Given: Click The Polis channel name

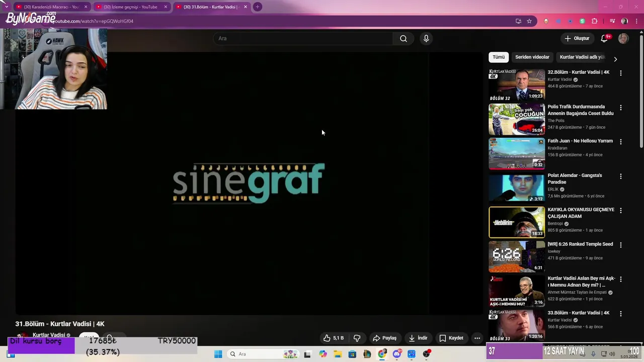Looking at the screenshot, I should (556, 121).
